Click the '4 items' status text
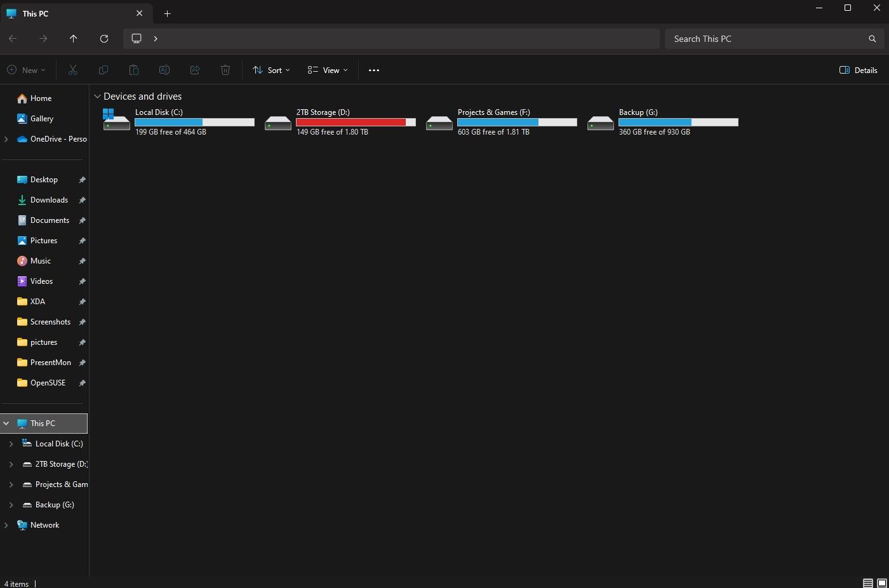Screen dimensions: 889x588 click(17, 584)
